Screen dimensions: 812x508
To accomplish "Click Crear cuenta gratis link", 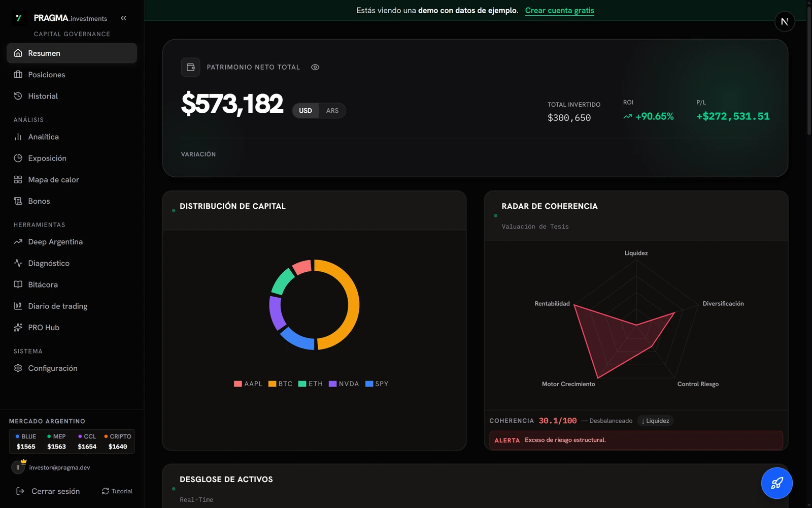I will (560, 11).
